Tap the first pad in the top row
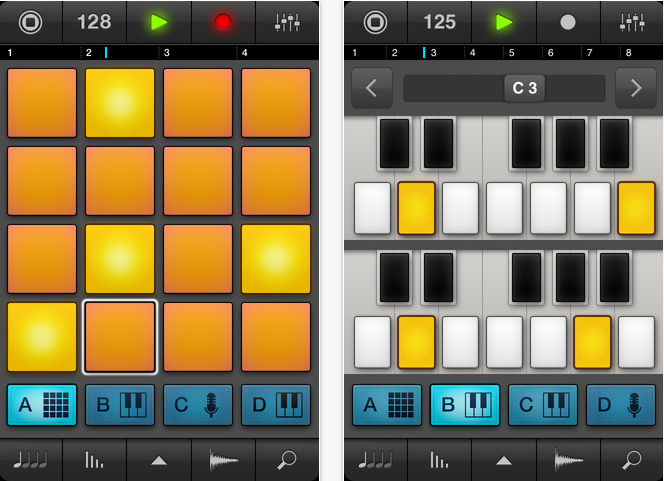 pyautogui.click(x=42, y=103)
